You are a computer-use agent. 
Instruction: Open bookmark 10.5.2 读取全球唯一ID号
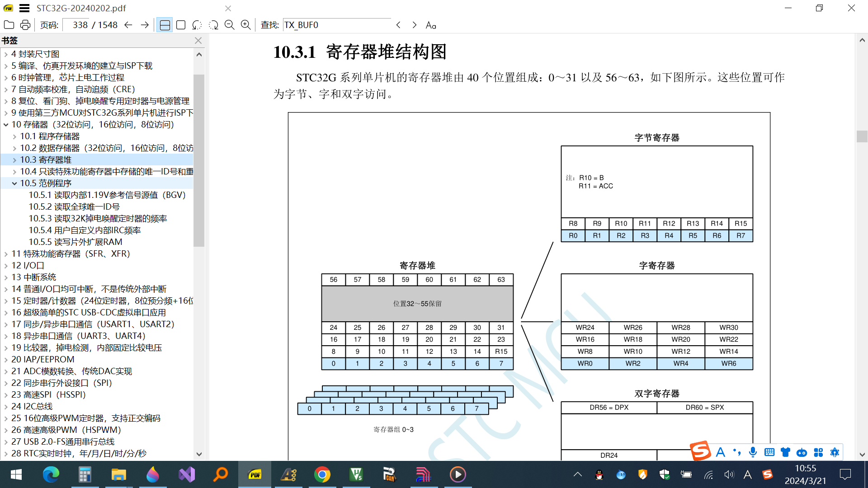[74, 207]
